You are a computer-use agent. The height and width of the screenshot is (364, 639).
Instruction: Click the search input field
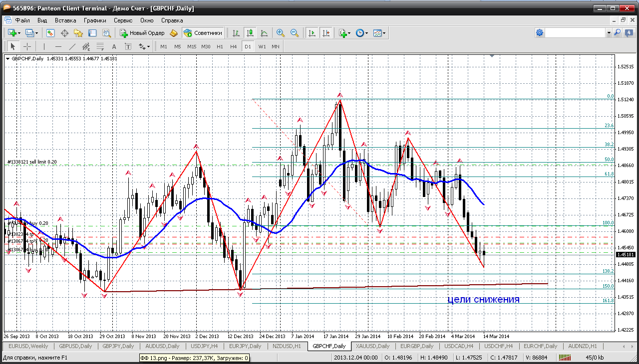(575, 33)
